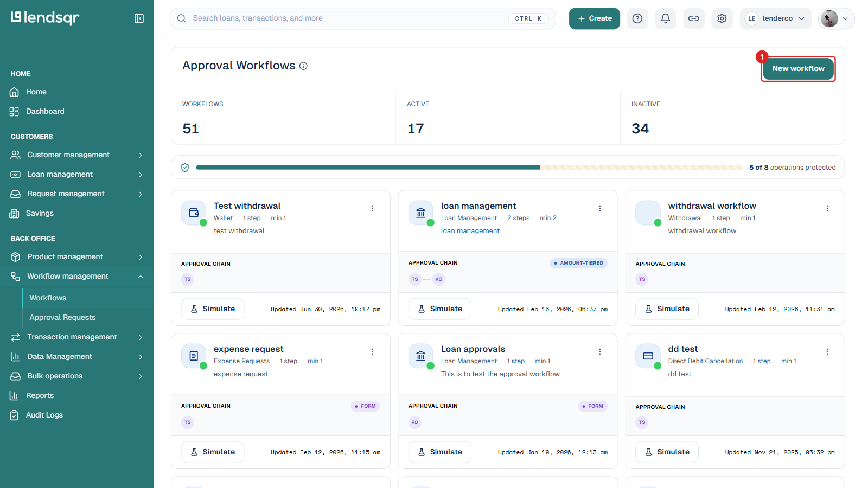
Task: Open profile dropdown arrow beside avatar
Action: (x=845, y=18)
